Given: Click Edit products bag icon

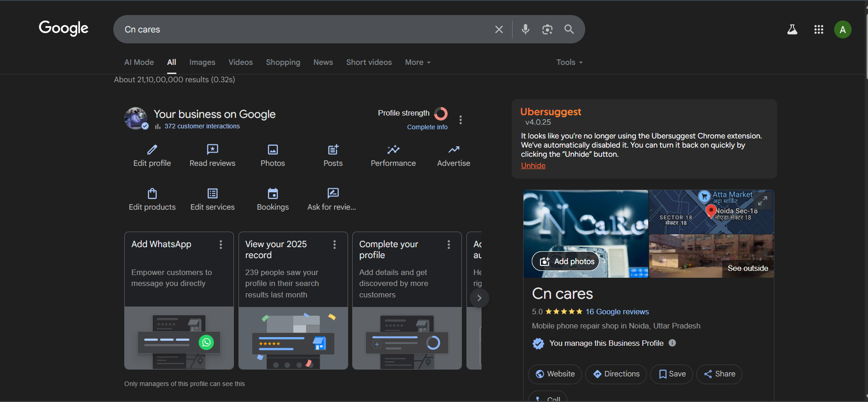Looking at the screenshot, I should [x=152, y=194].
